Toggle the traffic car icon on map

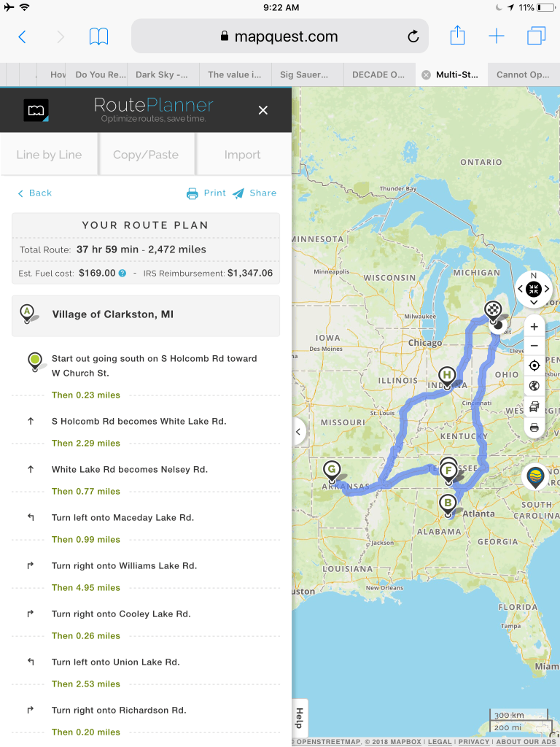(x=534, y=407)
